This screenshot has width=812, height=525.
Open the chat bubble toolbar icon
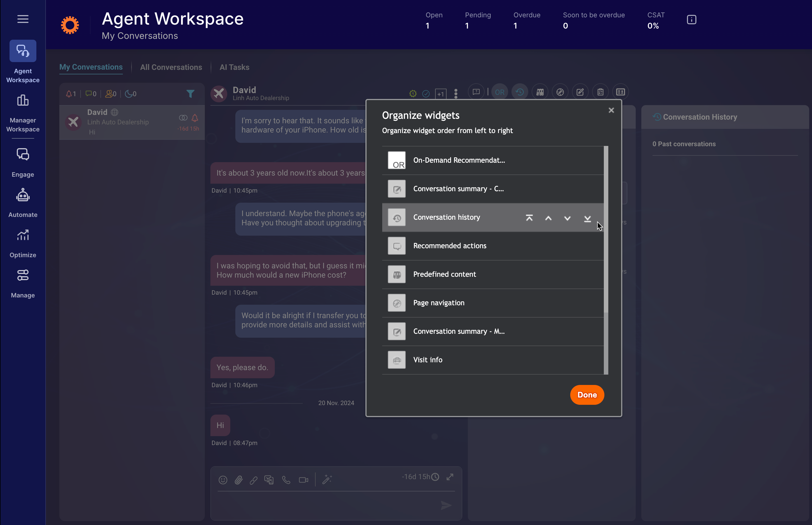pyautogui.click(x=476, y=92)
